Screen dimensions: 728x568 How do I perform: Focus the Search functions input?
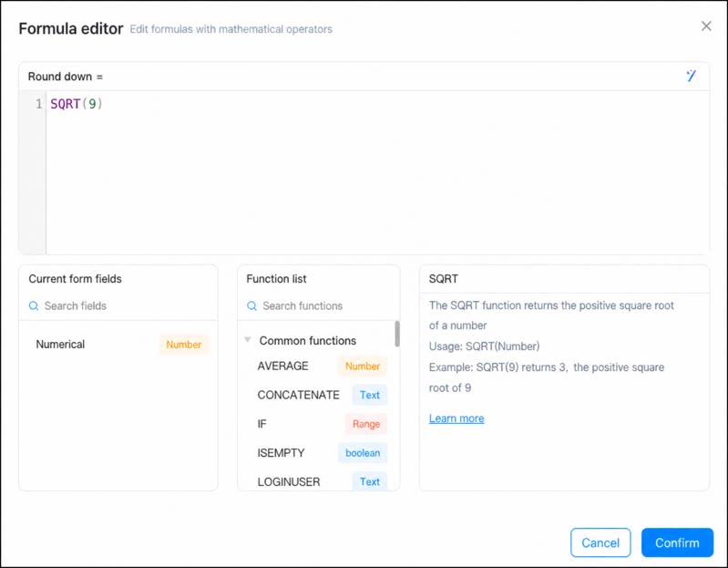click(x=325, y=305)
